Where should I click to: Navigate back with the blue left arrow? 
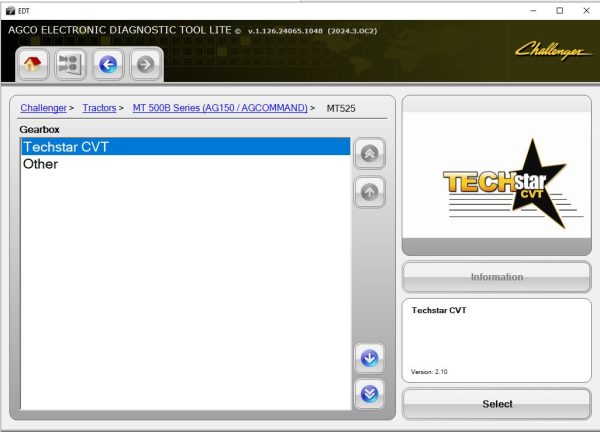tap(108, 64)
